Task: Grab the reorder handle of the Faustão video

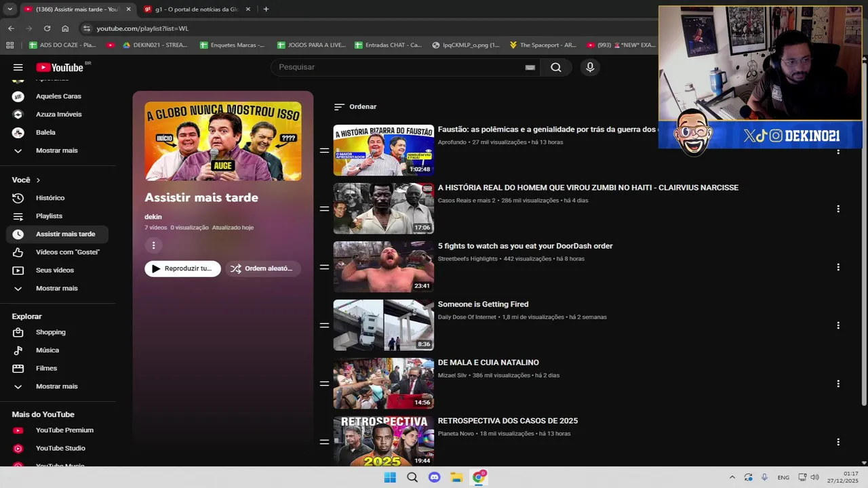Action: (324, 150)
